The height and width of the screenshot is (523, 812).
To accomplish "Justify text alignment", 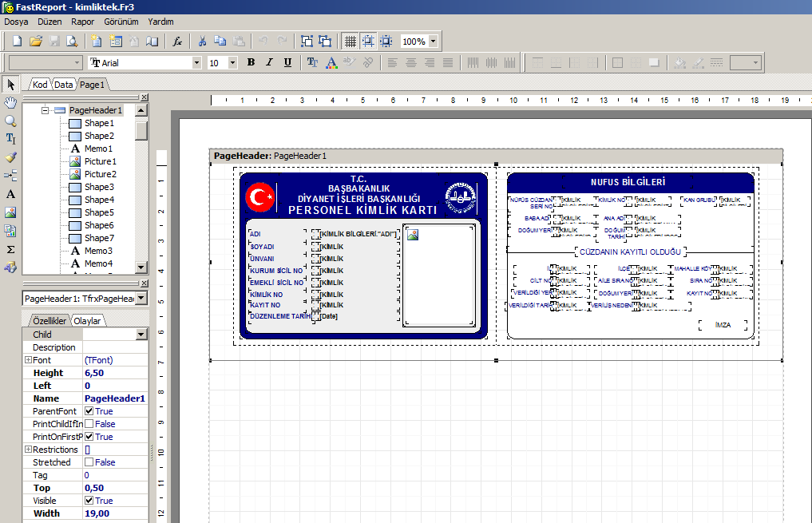I will [x=448, y=62].
